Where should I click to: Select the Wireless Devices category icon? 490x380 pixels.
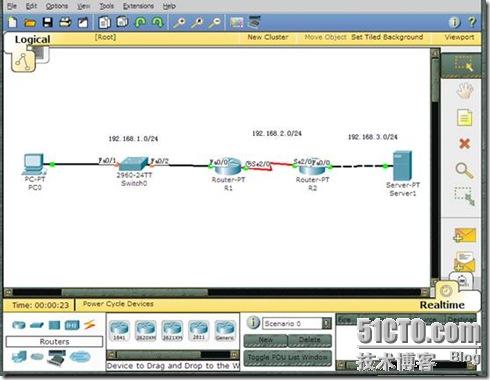point(72,325)
